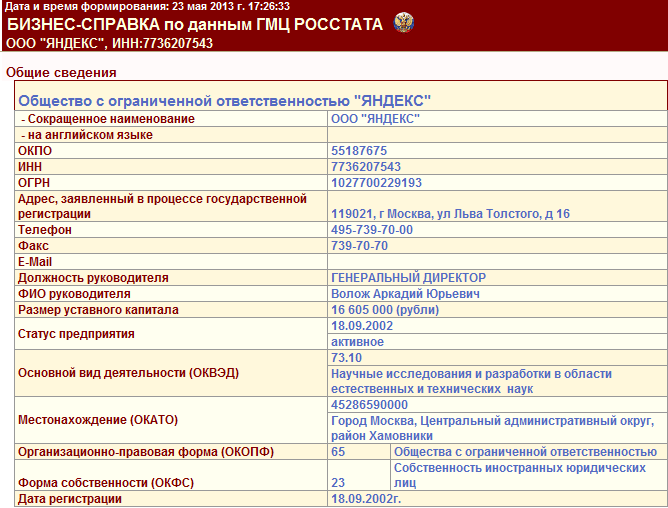
Task: Select address '119021, г Москва, ул Льва Толстого, д 16'
Action: [x=450, y=214]
